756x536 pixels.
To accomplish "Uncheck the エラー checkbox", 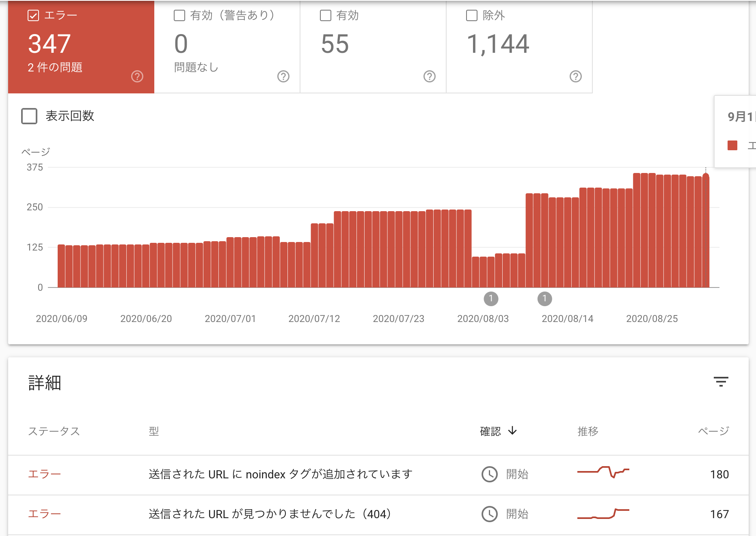I will tap(33, 15).
